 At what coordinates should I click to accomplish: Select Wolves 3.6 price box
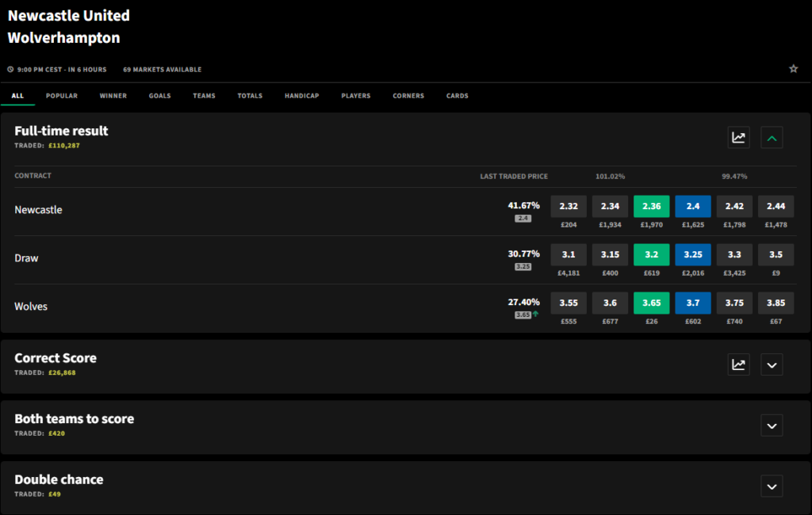click(610, 303)
